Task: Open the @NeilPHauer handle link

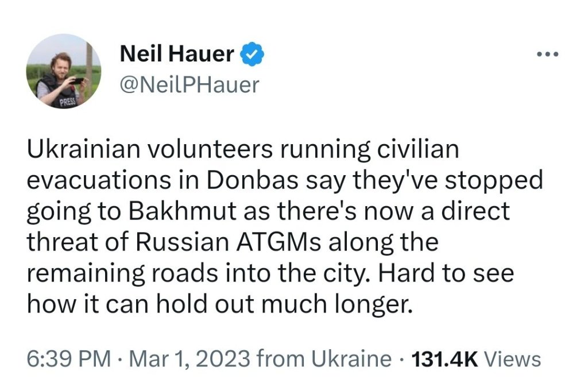Action: tap(189, 85)
